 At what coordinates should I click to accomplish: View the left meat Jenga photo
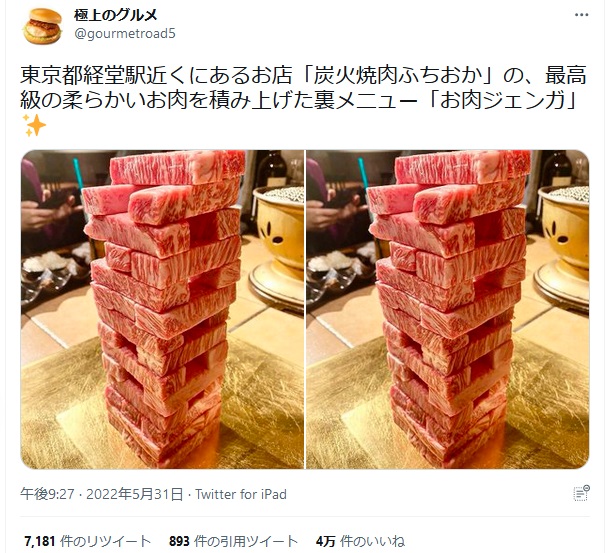coord(162,310)
